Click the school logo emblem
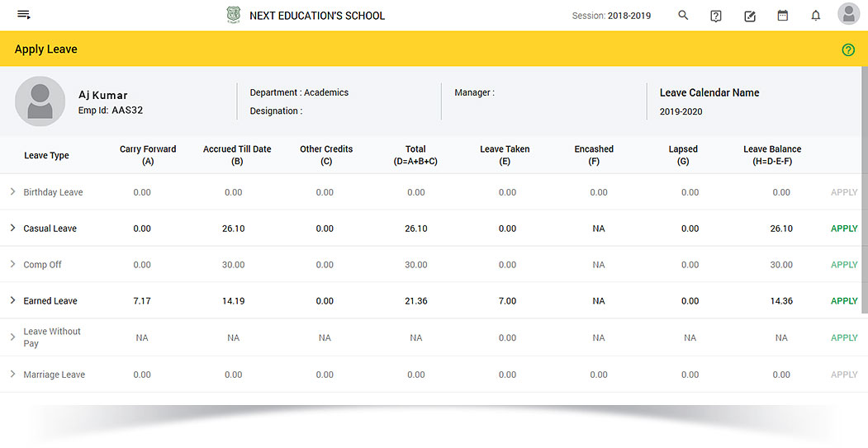The height and width of the screenshot is (448, 868). point(234,15)
